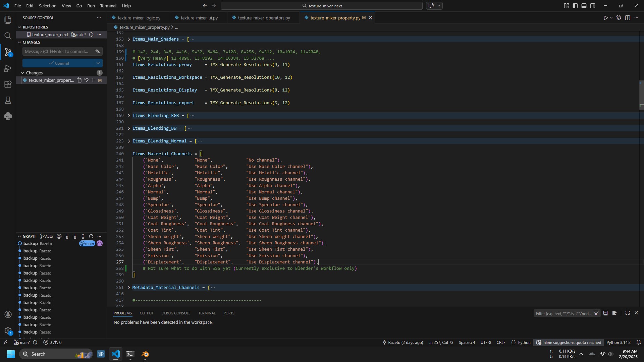The width and height of the screenshot is (644, 362).
Task: Open the Search view in activity bar
Action: [x=8, y=36]
